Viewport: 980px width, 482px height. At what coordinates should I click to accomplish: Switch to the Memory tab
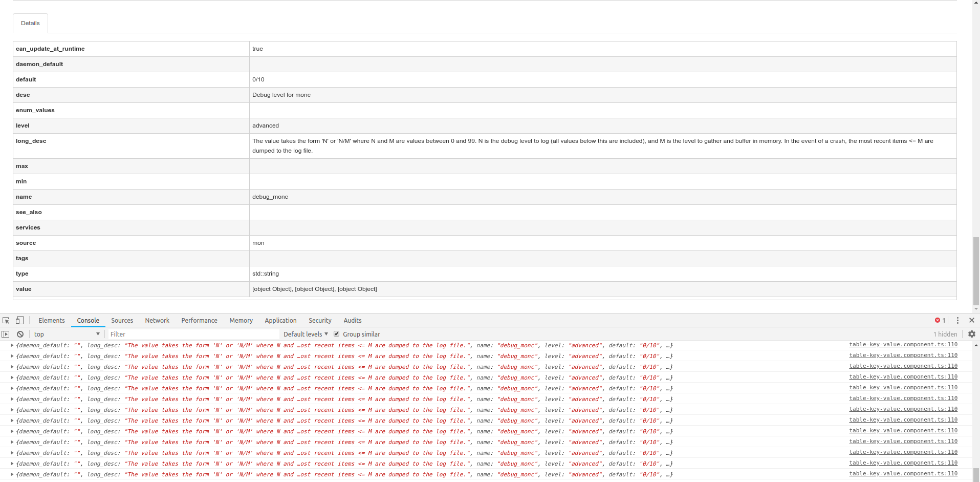[241, 320]
